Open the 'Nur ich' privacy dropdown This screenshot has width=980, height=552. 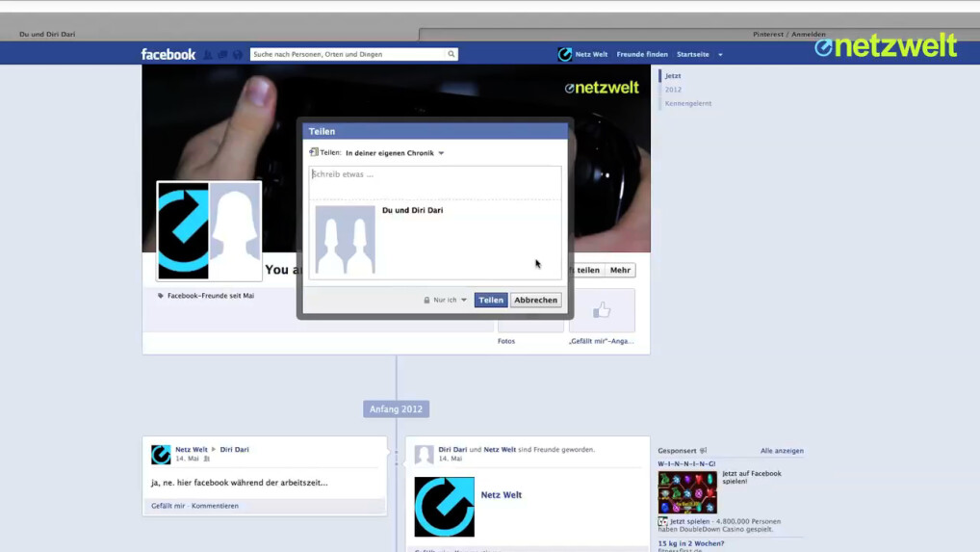coord(446,301)
